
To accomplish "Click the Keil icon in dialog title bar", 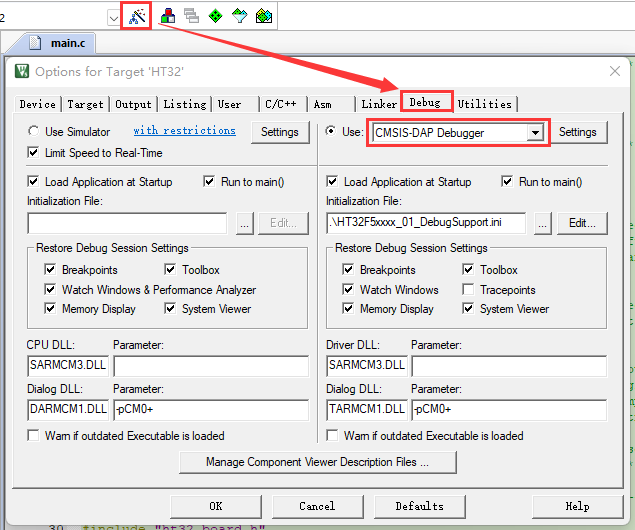I will (x=22, y=71).
